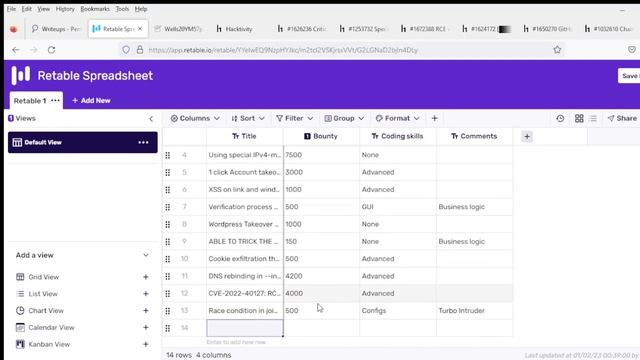The height and width of the screenshot is (360, 640).
Task: Switch to card layout icon
Action: pos(579,118)
